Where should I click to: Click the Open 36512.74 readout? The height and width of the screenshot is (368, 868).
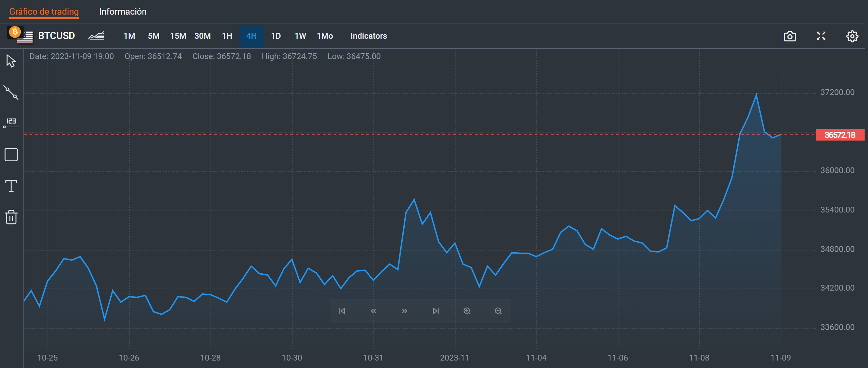click(153, 56)
